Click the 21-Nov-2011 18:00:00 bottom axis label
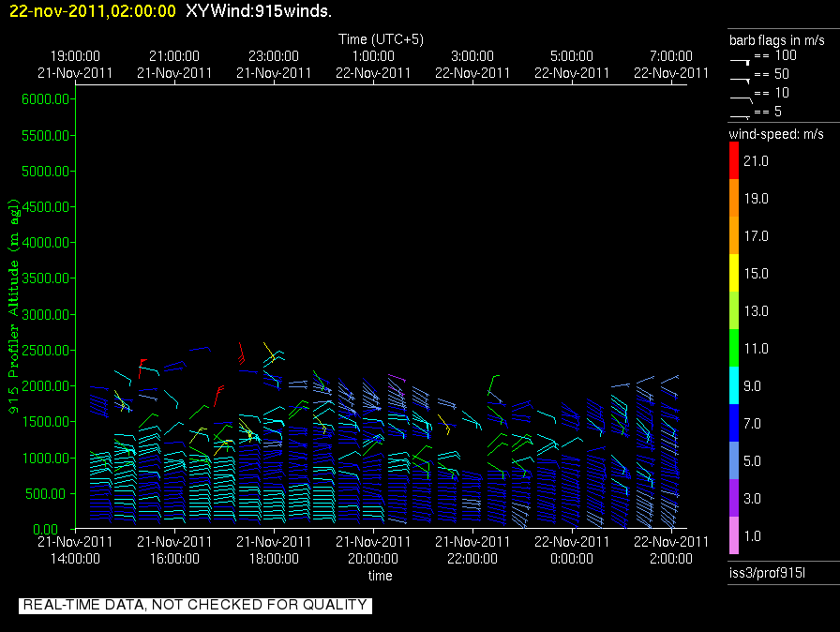The width and height of the screenshot is (840, 632). (274, 550)
